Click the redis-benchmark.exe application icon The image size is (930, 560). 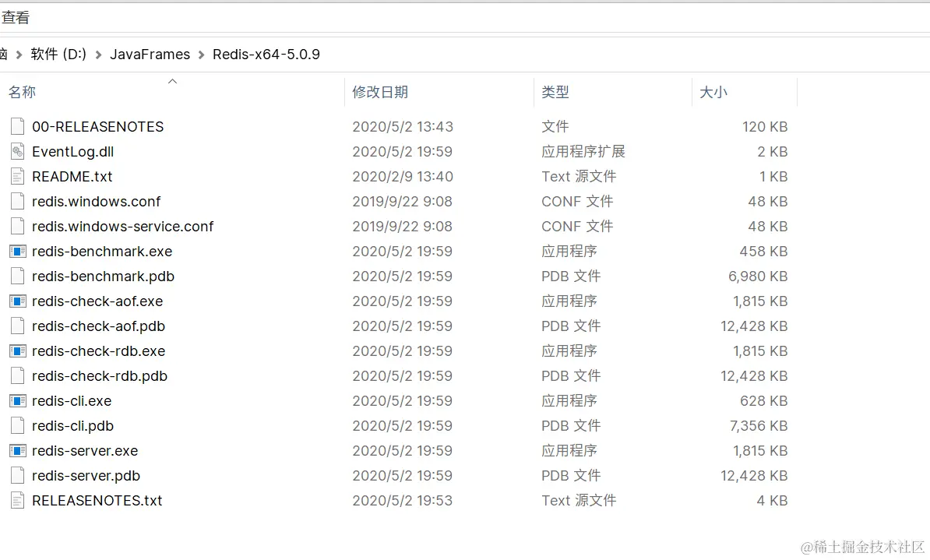click(18, 252)
